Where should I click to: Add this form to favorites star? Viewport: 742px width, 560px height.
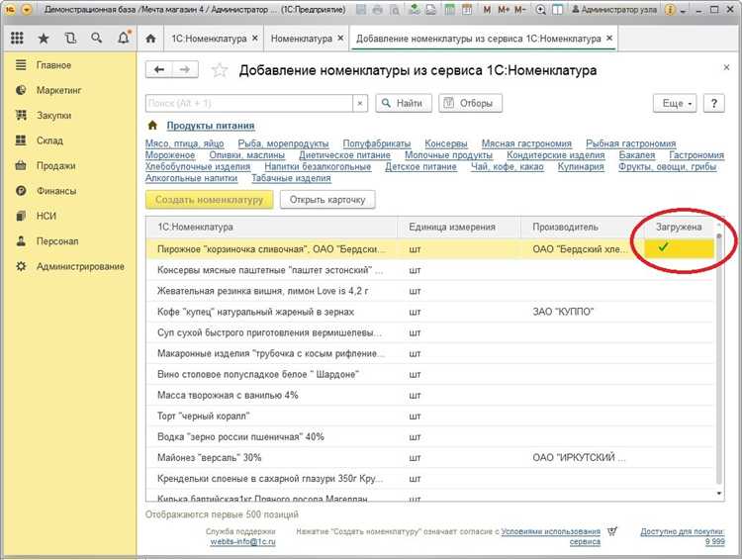pyautogui.click(x=220, y=70)
